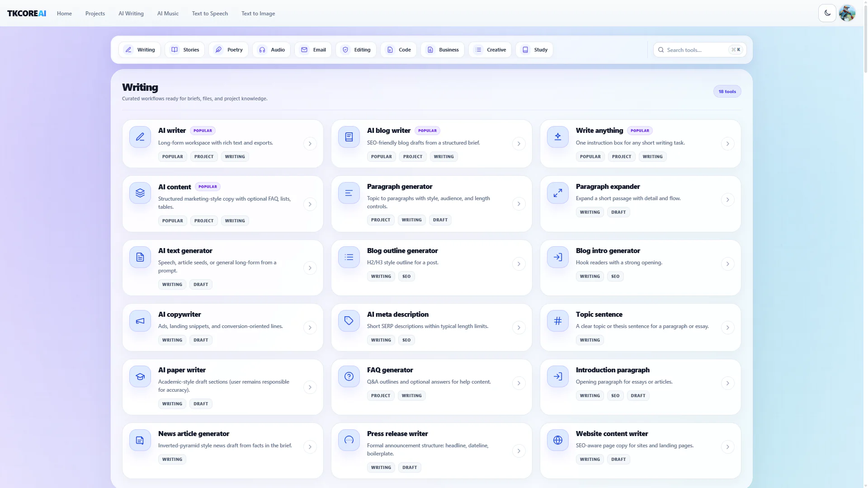Image resolution: width=868 pixels, height=488 pixels.
Task: Click the News article generator icon
Action: [140, 440]
